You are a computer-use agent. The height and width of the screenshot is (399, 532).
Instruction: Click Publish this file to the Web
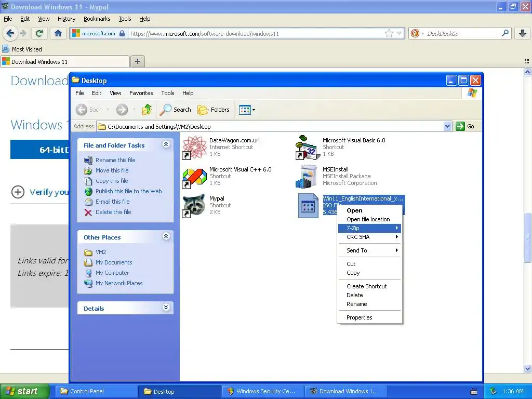pos(129,191)
